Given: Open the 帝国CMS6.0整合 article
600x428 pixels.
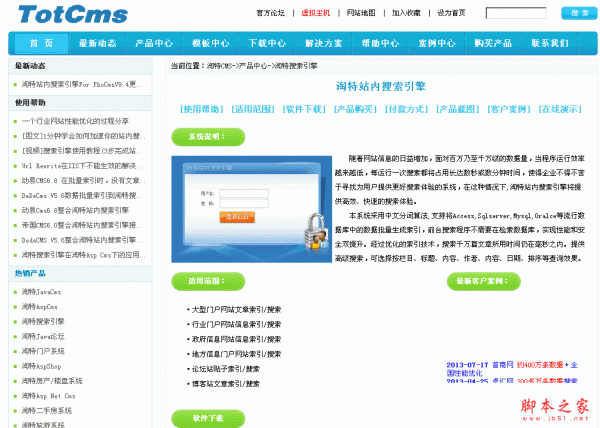Looking at the screenshot, I should point(82,225).
